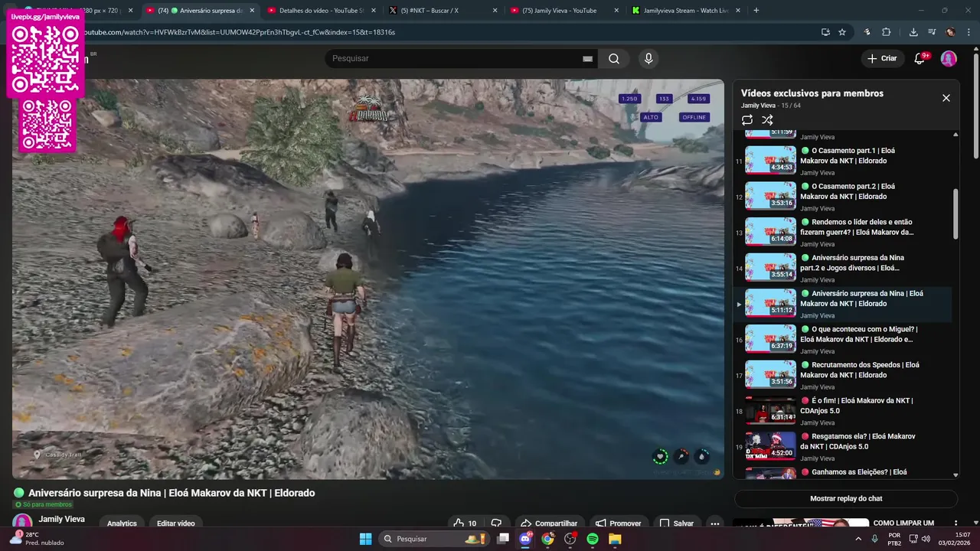
Task: Click Salvar button
Action: tap(676, 523)
